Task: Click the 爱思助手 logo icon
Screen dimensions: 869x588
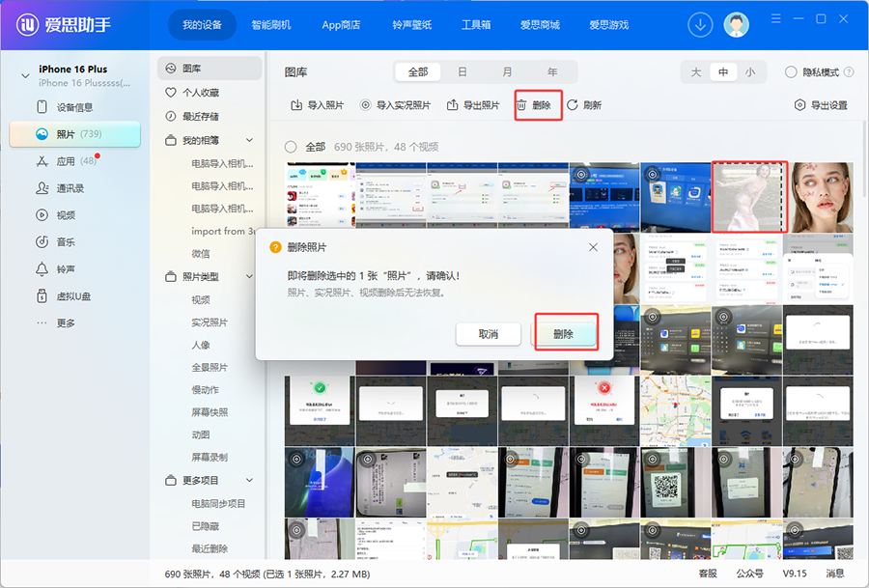Action: [x=28, y=24]
